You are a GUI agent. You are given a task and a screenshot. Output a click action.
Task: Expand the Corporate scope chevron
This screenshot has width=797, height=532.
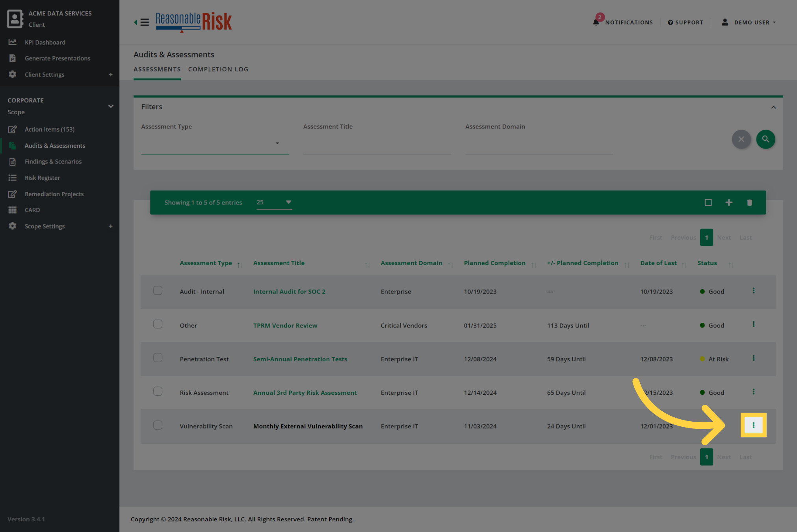click(x=111, y=106)
